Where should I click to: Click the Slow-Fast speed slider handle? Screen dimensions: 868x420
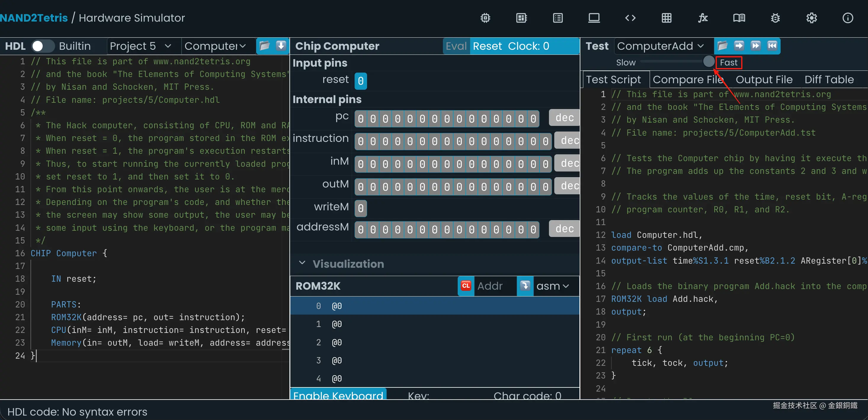[709, 62]
